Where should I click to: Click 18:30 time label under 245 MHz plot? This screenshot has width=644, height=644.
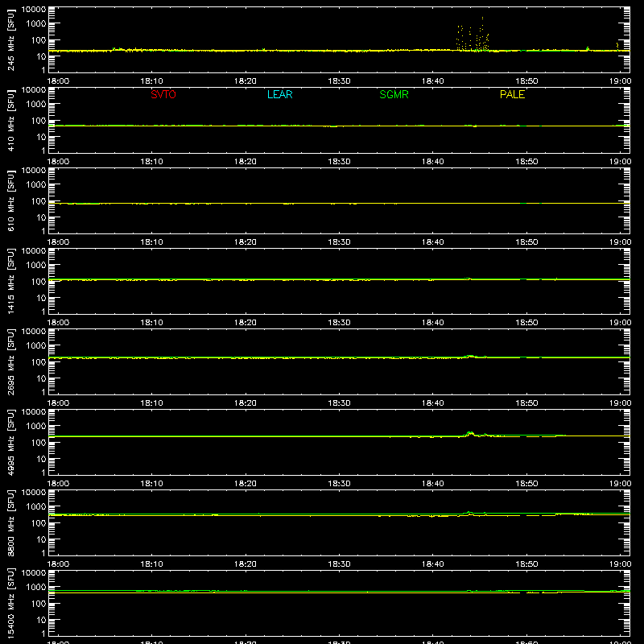click(339, 81)
